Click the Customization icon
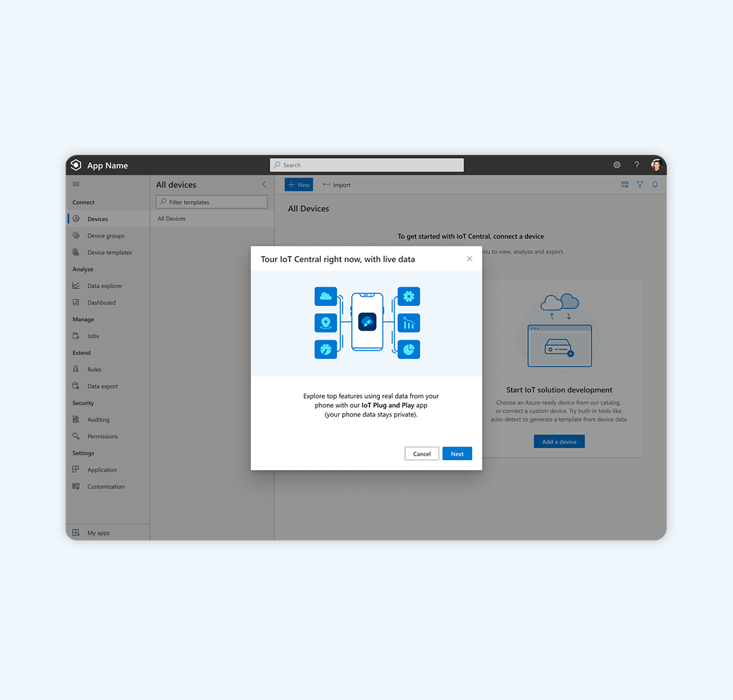Viewport: 733px width, 700px height. [76, 486]
